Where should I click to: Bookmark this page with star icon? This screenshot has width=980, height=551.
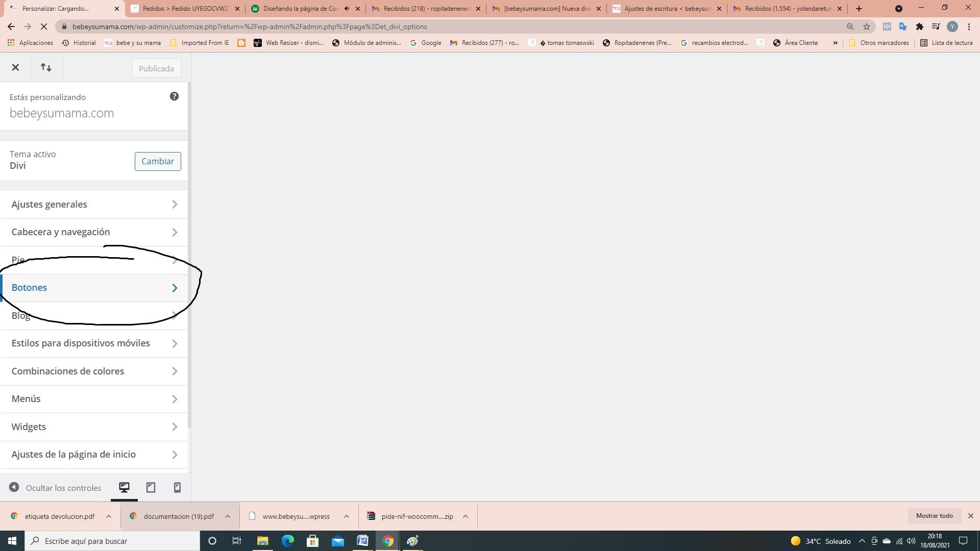pos(867,27)
